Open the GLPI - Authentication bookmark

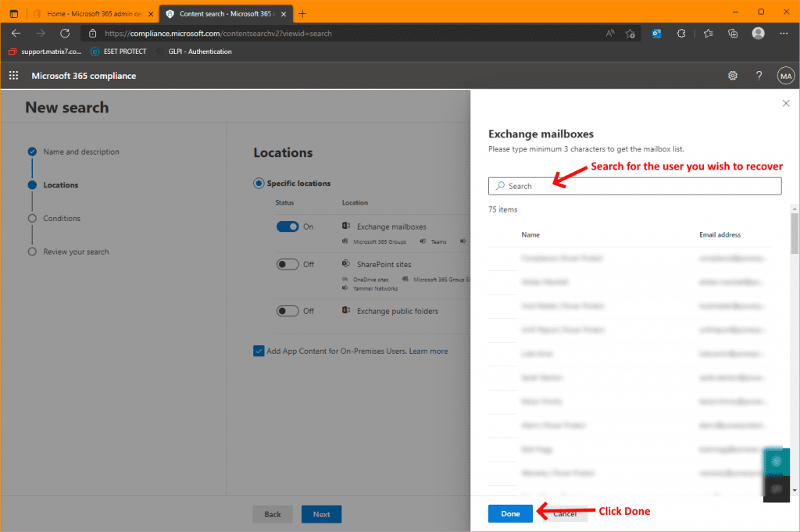coord(195,52)
